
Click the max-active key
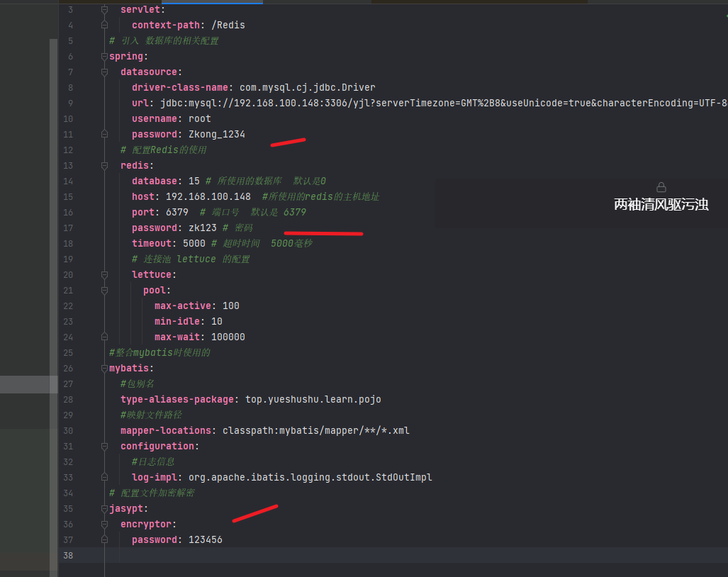pyautogui.click(x=182, y=306)
